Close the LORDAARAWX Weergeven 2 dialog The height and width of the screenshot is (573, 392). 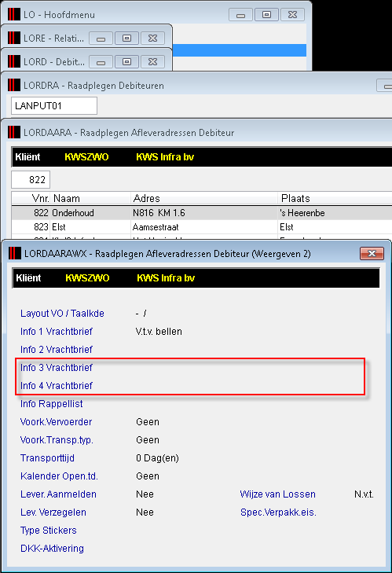click(x=372, y=253)
